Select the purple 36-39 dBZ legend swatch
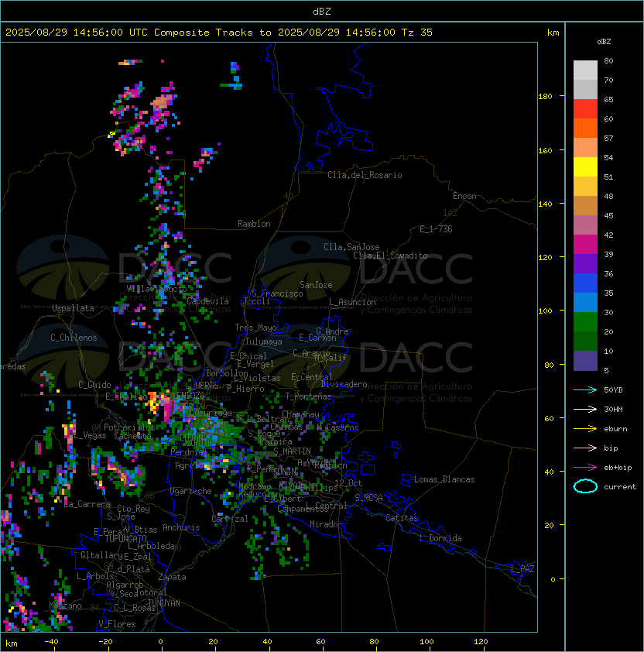 585,263
